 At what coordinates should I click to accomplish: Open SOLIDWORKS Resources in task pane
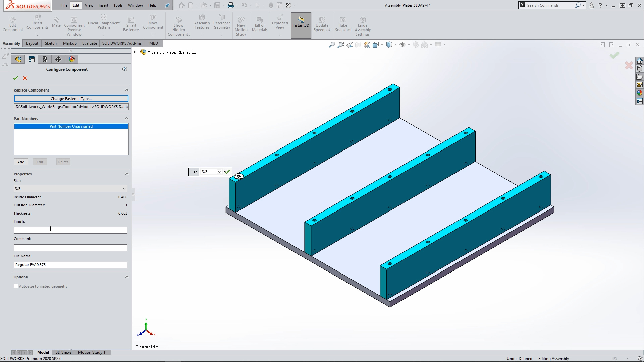pos(640,61)
